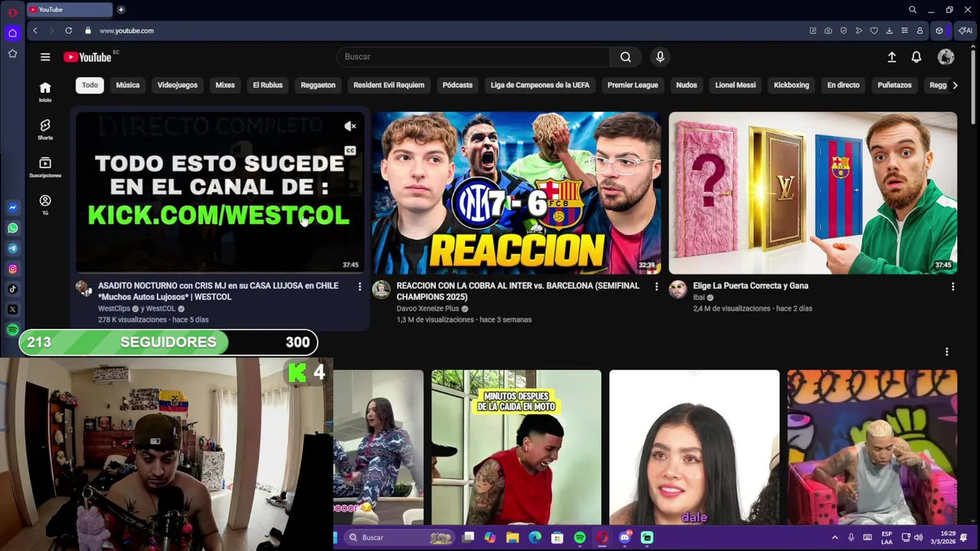The width and height of the screenshot is (980, 551).
Task: Open the YouTube create/upload icon
Action: click(892, 57)
